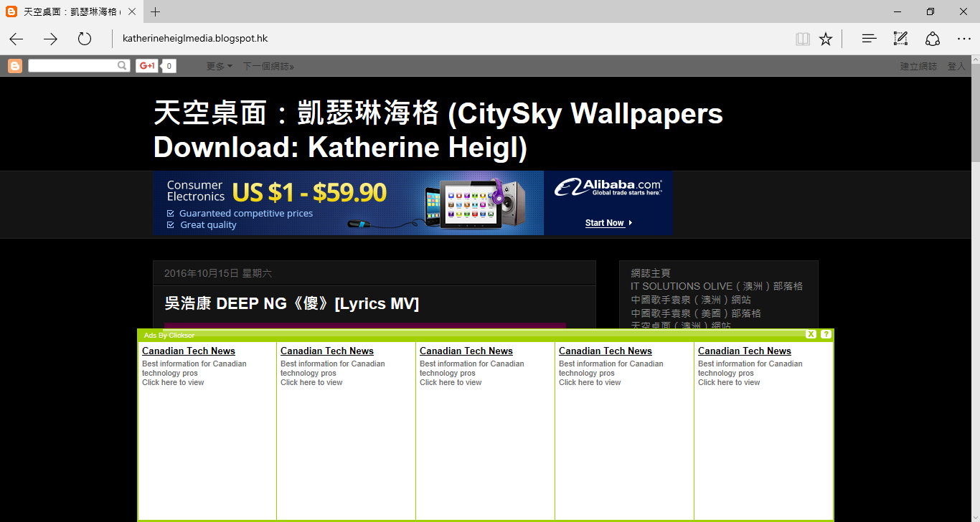980x522 pixels.
Task: Open a new browser tab
Action: pos(156,11)
